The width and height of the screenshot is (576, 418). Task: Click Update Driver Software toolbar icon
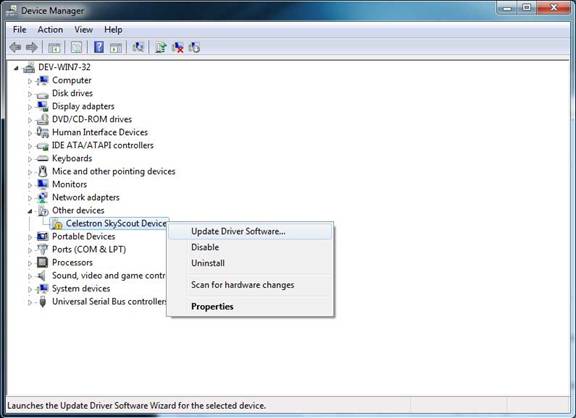(x=160, y=47)
